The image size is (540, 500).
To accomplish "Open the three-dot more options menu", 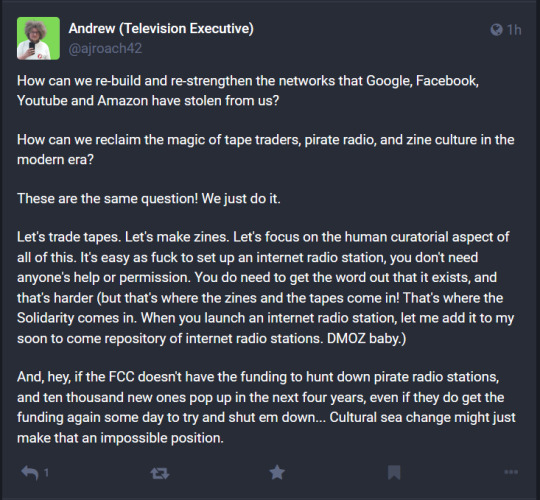I will tap(511, 472).
